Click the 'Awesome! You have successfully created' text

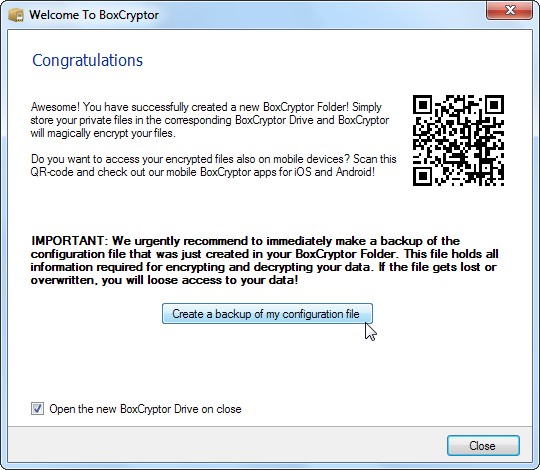click(x=209, y=120)
